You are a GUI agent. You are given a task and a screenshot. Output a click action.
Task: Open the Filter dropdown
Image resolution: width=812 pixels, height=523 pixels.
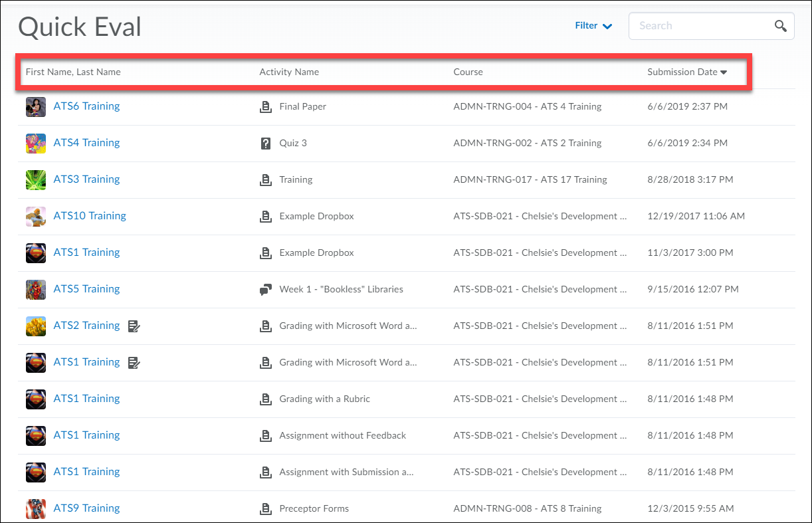(x=593, y=25)
